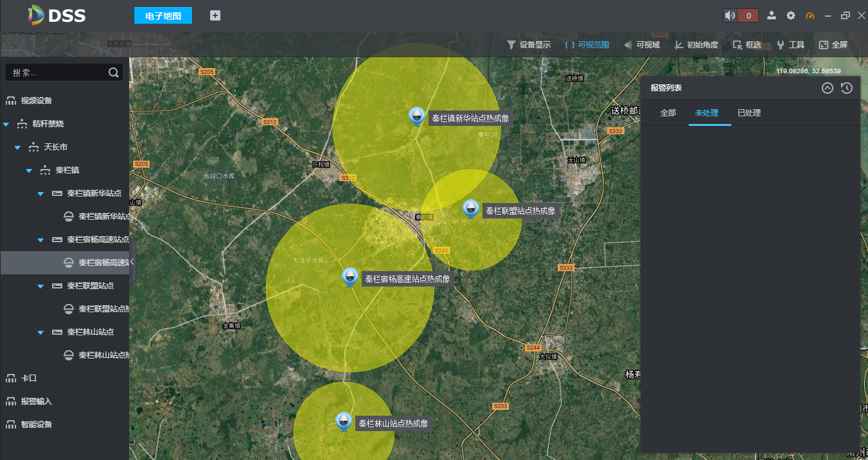Click the map label "秦栏镇新华站点热成像"
The height and width of the screenshot is (460, 868).
click(470, 118)
